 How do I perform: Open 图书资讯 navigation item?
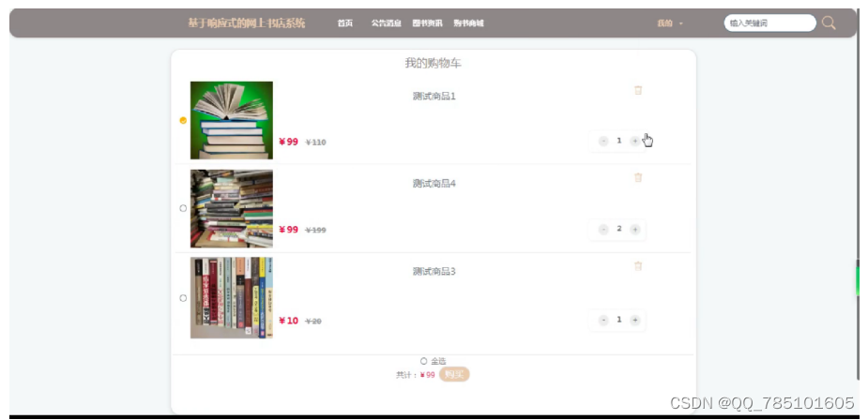(x=427, y=23)
